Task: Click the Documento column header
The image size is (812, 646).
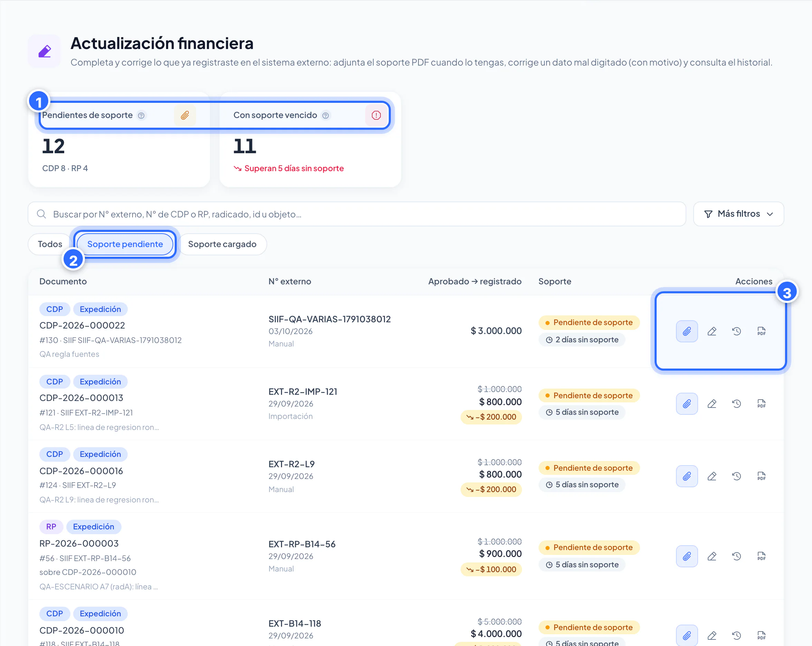Action: pyautogui.click(x=63, y=281)
